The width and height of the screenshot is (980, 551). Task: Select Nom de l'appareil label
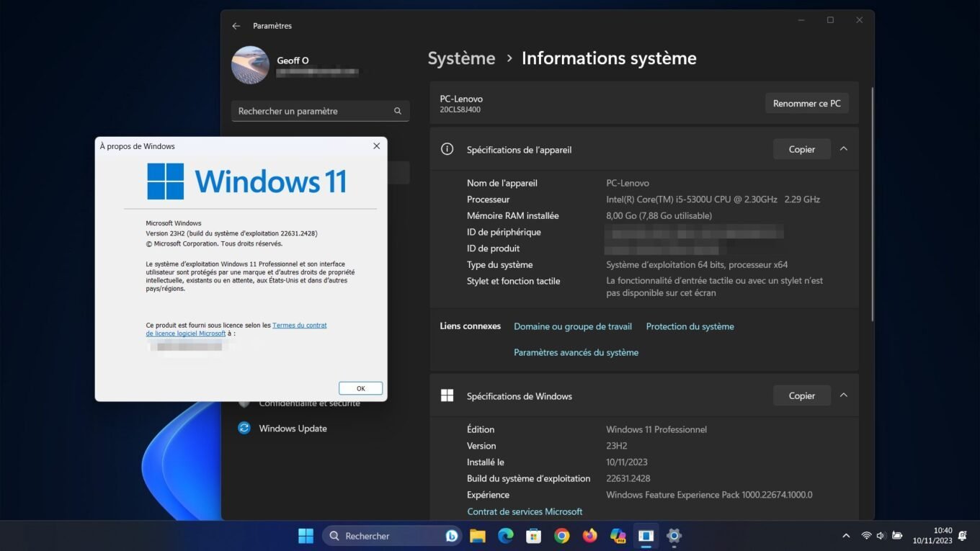click(502, 183)
